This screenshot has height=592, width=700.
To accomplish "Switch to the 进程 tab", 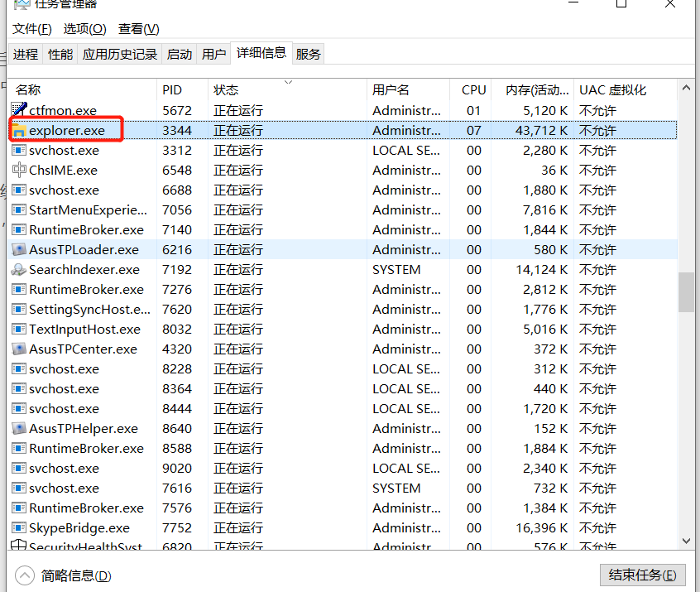I will coord(25,53).
